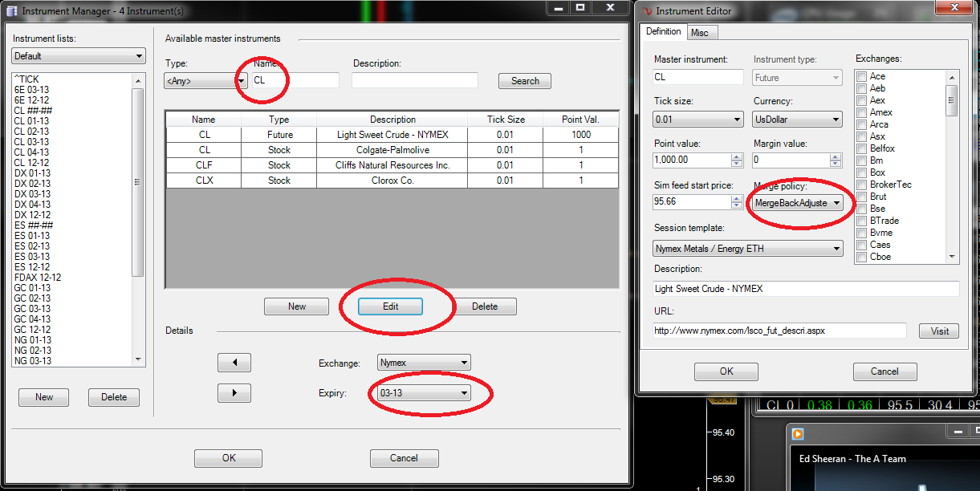Select ES 12-12 in instrument list

tap(31, 267)
